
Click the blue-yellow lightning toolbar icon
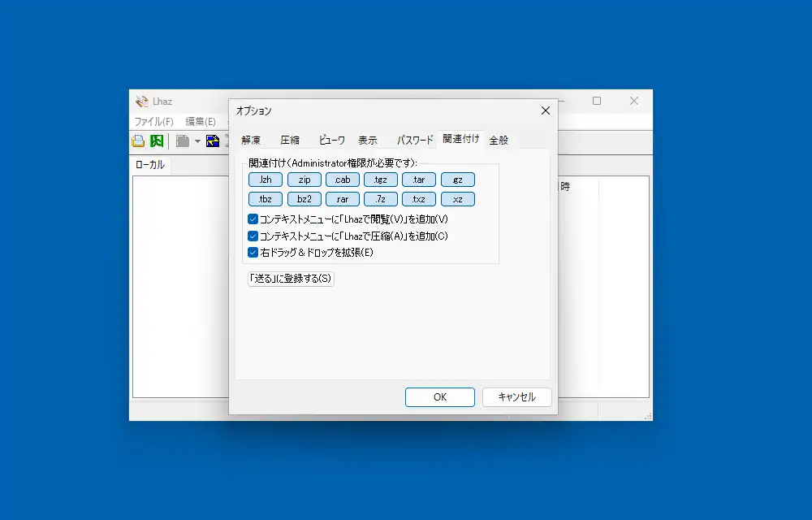point(213,141)
